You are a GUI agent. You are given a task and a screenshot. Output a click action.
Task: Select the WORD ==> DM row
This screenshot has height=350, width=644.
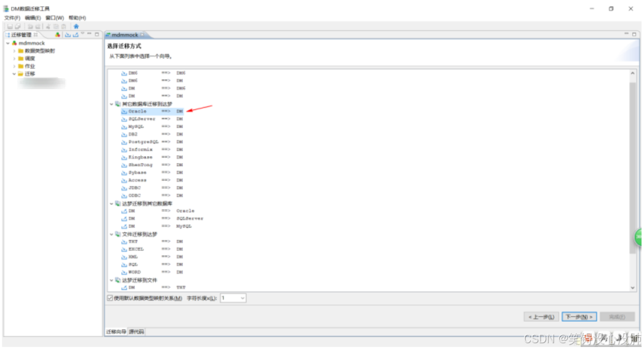point(152,272)
